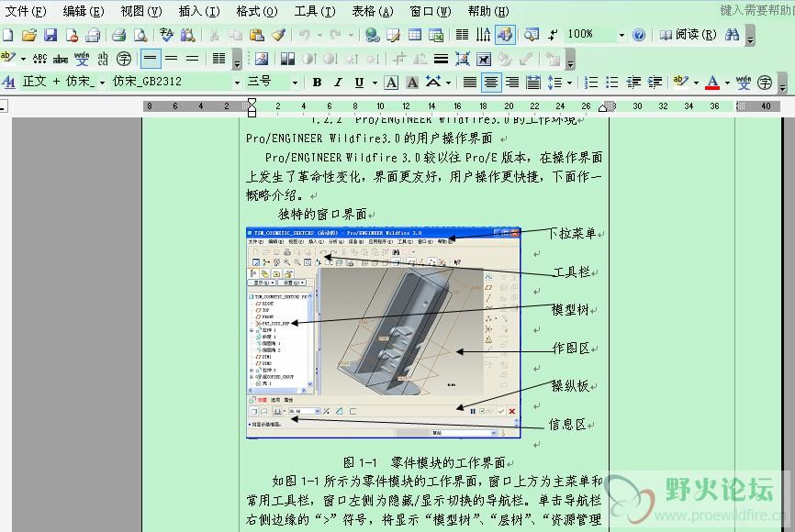Click the caption 图 1-1 零件模块的工作界面
The width and height of the screenshot is (795, 532).
[x=424, y=462]
